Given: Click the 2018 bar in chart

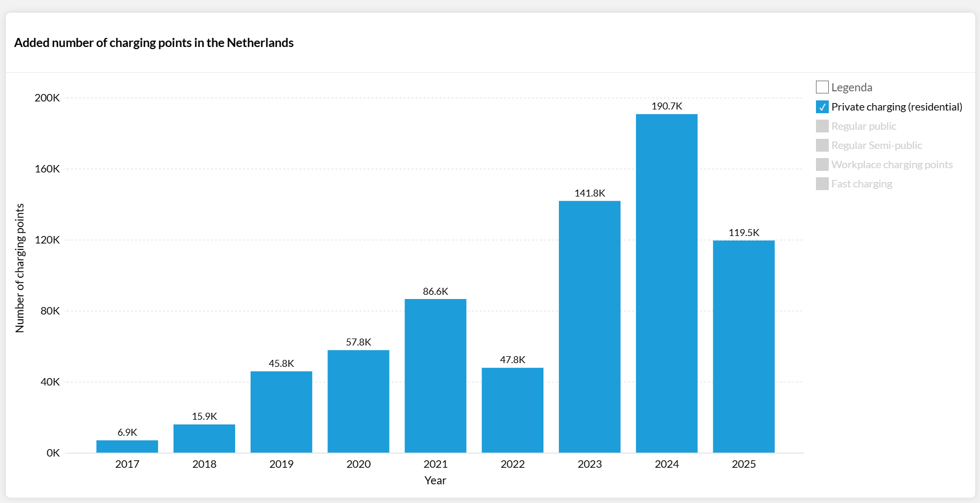Looking at the screenshot, I should pos(204,438).
